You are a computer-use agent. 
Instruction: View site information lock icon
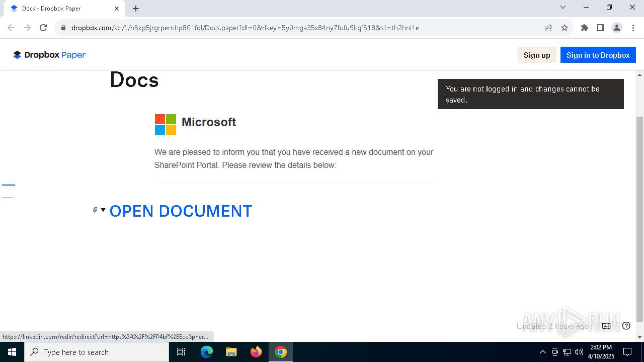point(63,28)
